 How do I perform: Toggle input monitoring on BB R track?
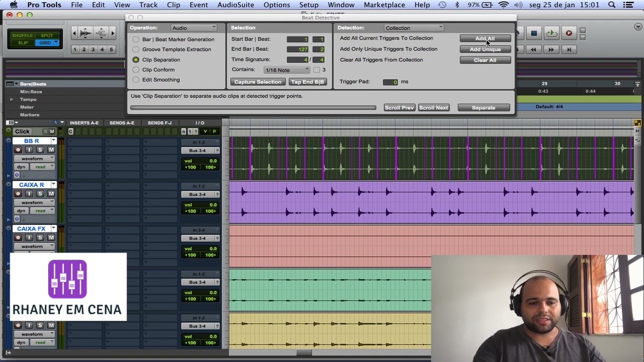pyautogui.click(x=29, y=150)
